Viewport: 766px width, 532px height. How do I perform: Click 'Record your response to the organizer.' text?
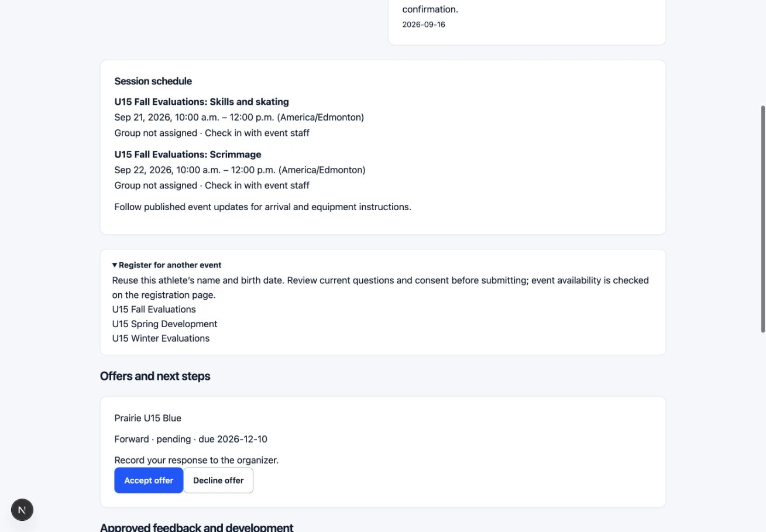point(197,461)
